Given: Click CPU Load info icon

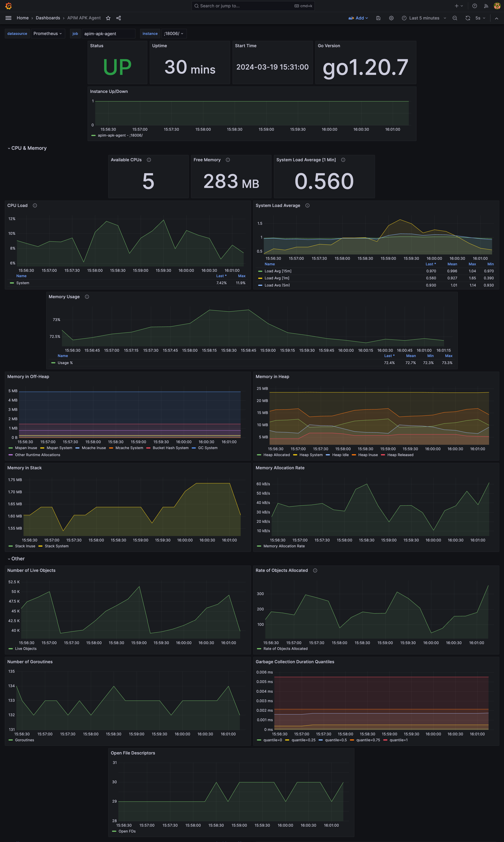Looking at the screenshot, I should click(35, 205).
